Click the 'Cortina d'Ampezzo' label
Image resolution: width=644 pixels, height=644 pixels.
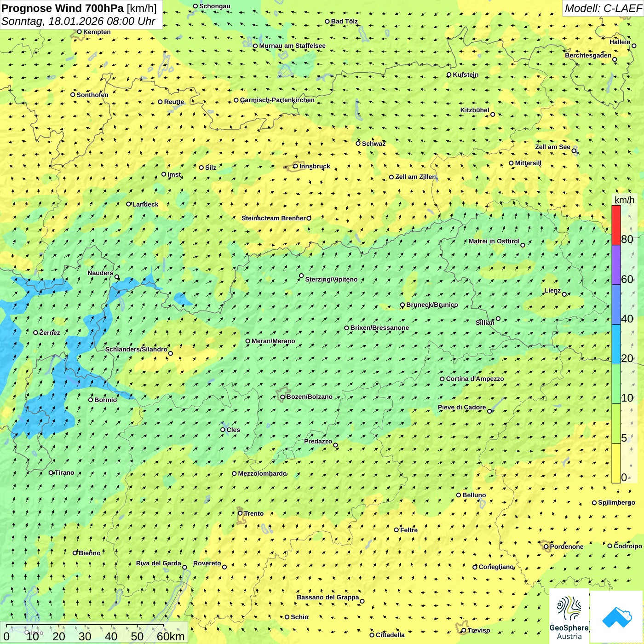475,379
